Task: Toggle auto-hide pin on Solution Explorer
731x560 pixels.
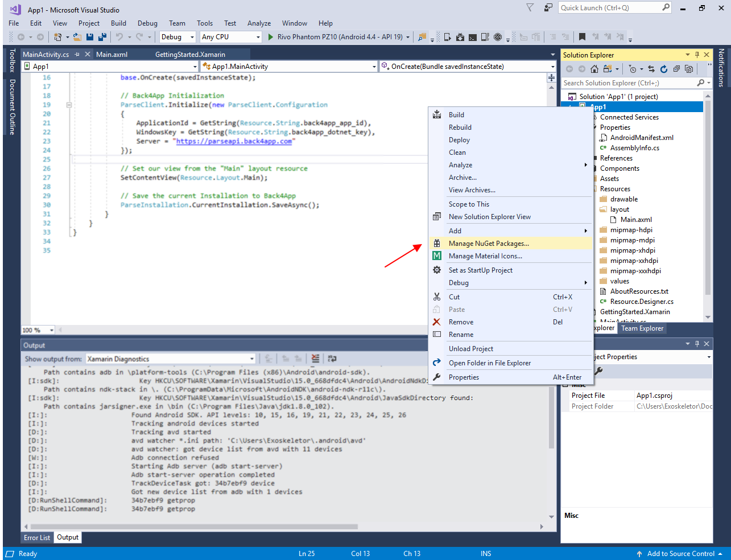Action: click(697, 55)
